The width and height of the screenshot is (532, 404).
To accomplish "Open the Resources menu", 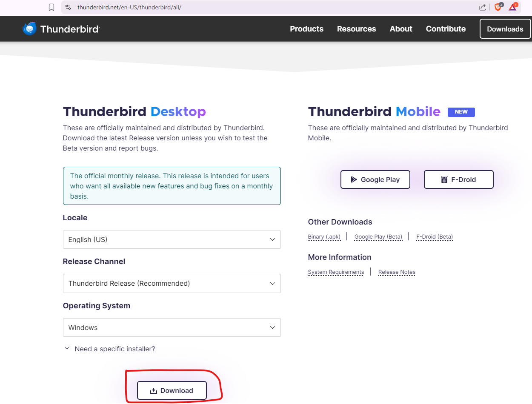I will [x=356, y=29].
